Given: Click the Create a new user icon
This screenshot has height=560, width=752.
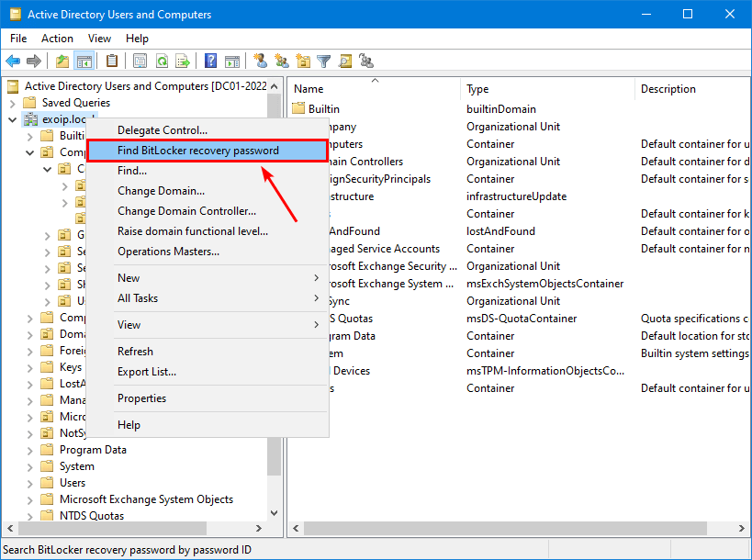Looking at the screenshot, I should [260, 61].
